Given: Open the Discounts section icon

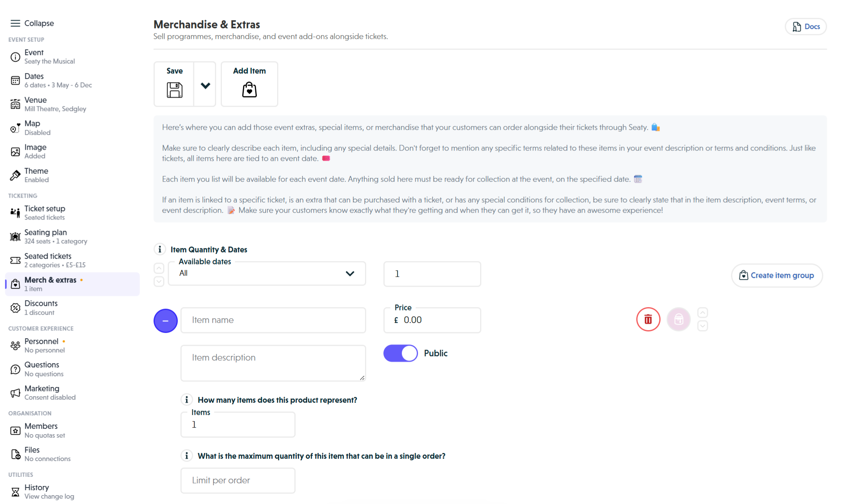Looking at the screenshot, I should [15, 307].
